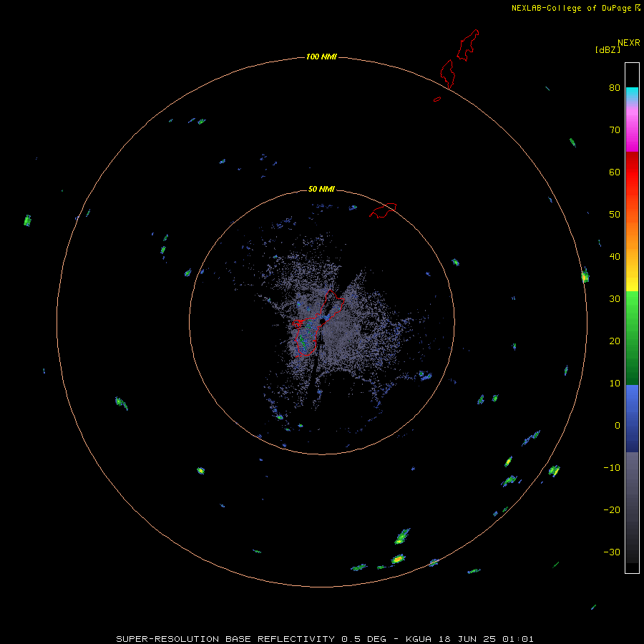Image resolution: width=644 pixels, height=644 pixels.
Task: Click the -30 value on dBZ scale
Action: pos(612,552)
